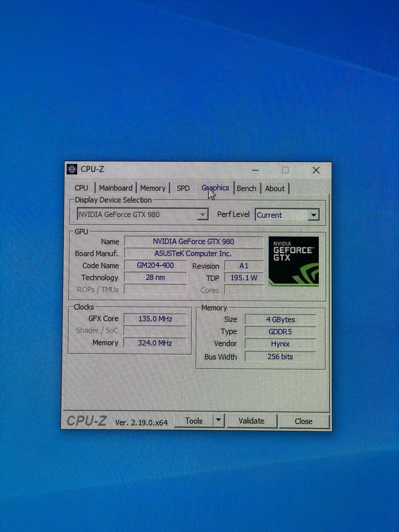Click the Validate button
399x532 pixels.
251,421
